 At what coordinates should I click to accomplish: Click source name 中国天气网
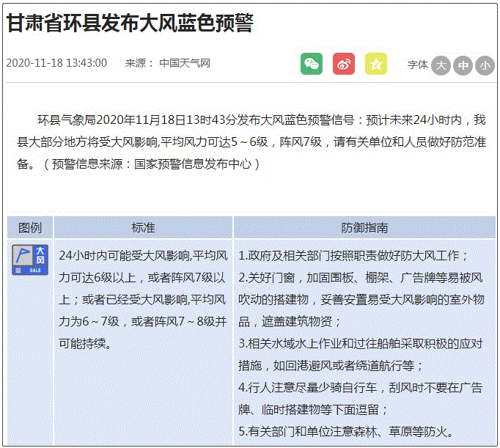tap(185, 63)
